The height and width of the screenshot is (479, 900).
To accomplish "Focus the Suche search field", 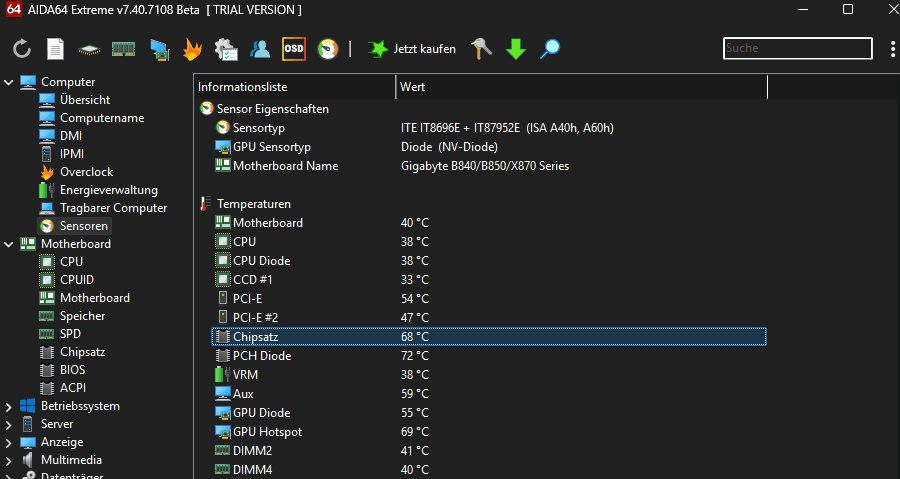I will (x=797, y=48).
